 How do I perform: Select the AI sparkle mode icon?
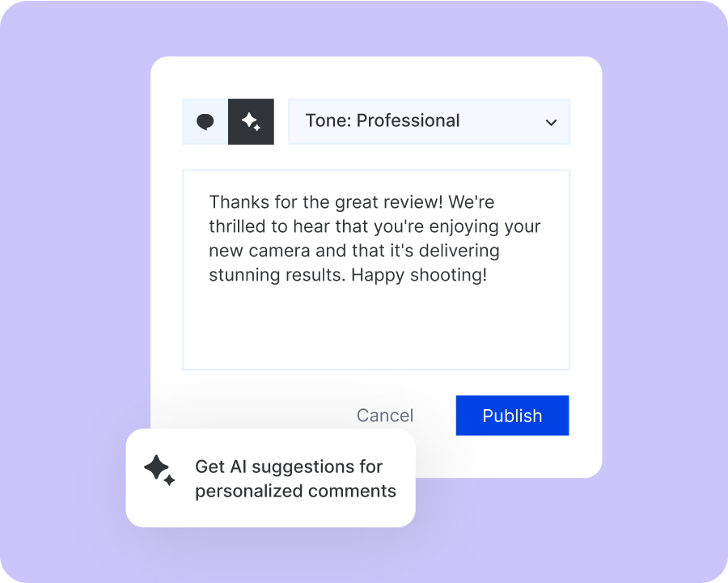click(251, 122)
